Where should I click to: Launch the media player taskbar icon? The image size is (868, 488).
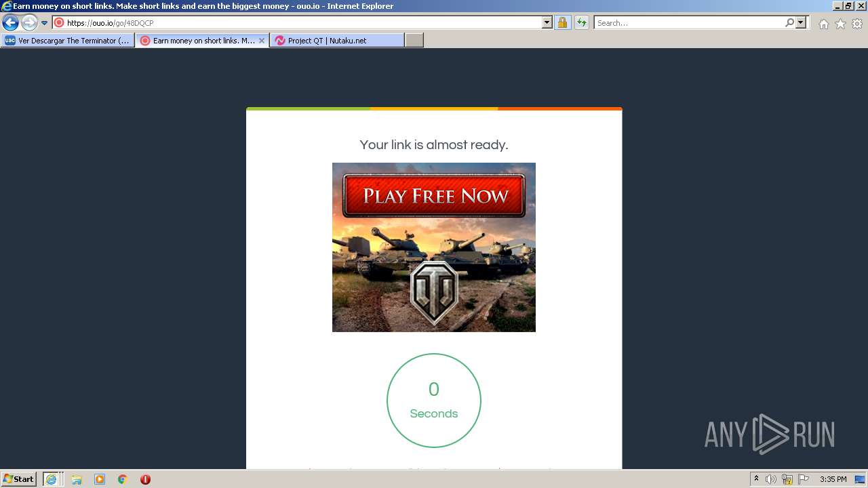click(x=100, y=479)
